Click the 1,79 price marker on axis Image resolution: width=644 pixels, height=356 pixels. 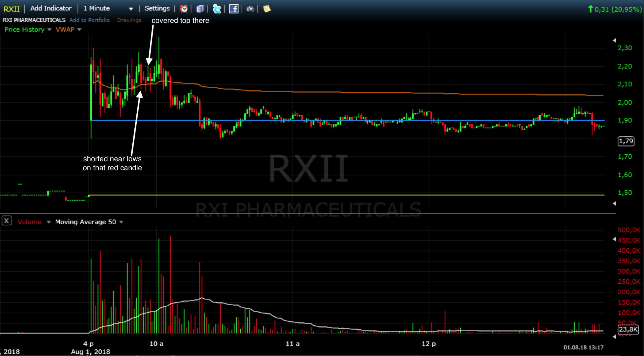tap(626, 141)
